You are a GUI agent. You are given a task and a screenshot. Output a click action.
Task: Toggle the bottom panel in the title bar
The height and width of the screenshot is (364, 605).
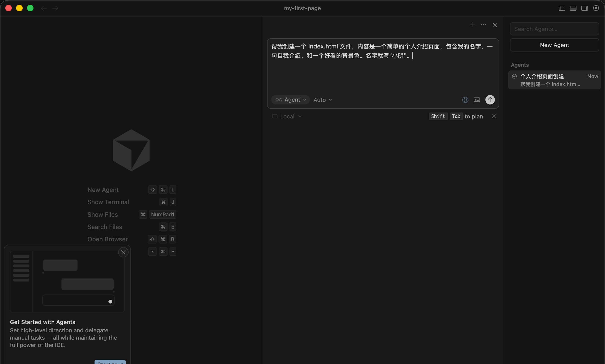[x=573, y=8]
